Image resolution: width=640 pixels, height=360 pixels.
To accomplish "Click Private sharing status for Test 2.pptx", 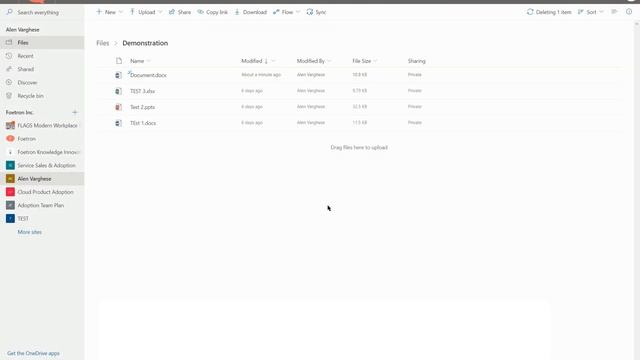I will (415, 107).
